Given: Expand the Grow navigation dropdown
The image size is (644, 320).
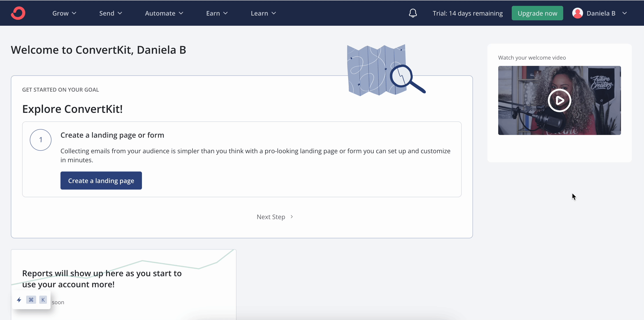Looking at the screenshot, I should point(64,13).
